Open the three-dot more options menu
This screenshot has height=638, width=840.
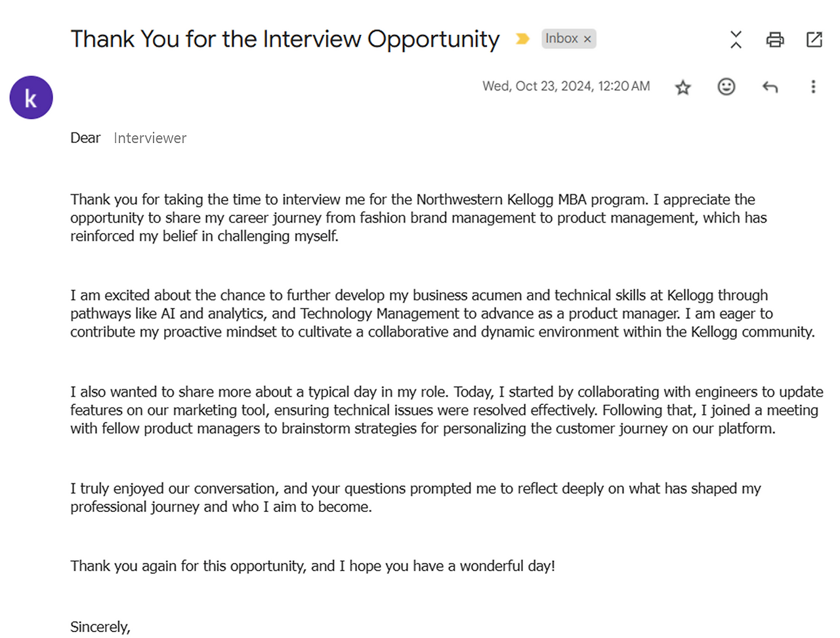[813, 86]
